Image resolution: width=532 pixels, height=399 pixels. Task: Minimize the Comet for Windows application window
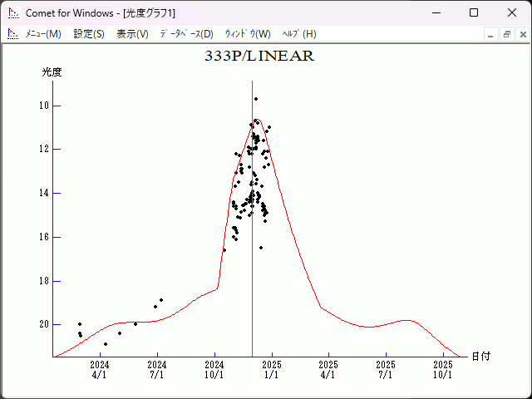pyautogui.click(x=436, y=12)
